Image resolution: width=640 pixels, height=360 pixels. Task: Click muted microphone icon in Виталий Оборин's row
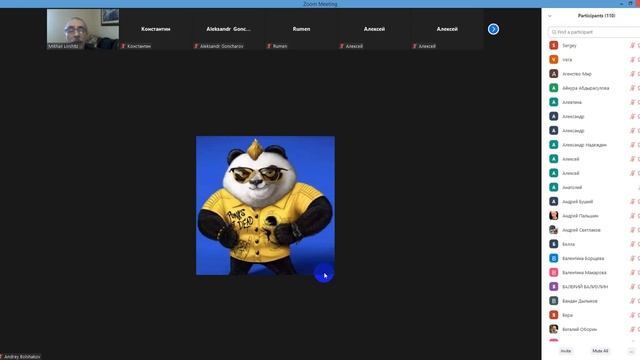(632, 329)
